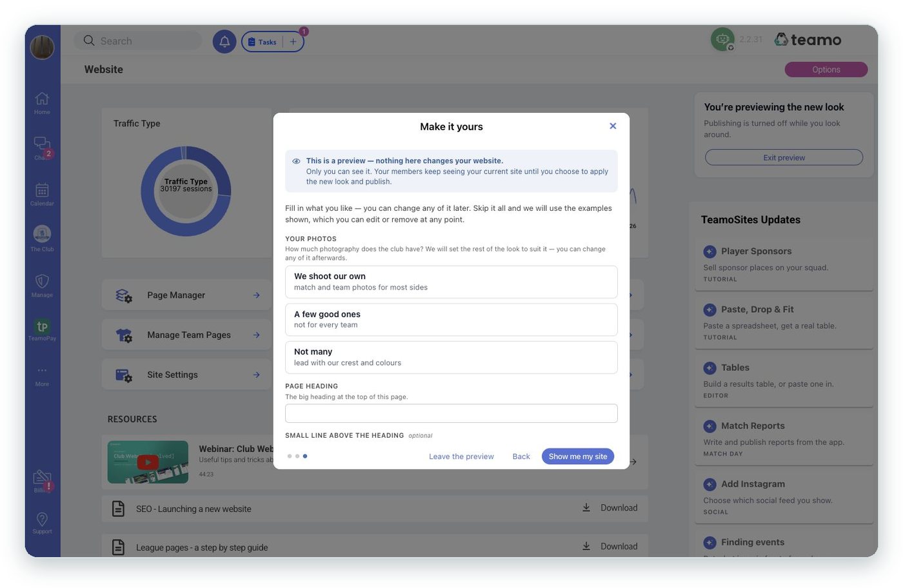Click the third step progress dot
This screenshot has height=588, width=903.
[x=305, y=456]
